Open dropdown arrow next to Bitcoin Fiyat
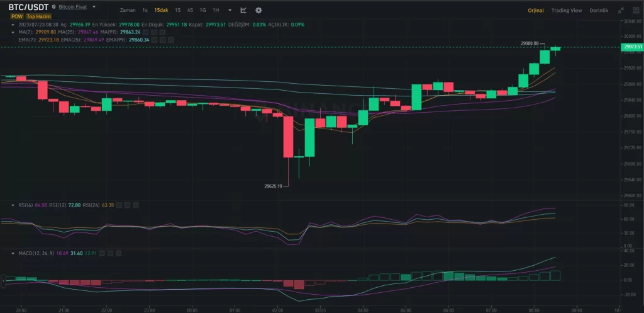 tap(94, 7)
